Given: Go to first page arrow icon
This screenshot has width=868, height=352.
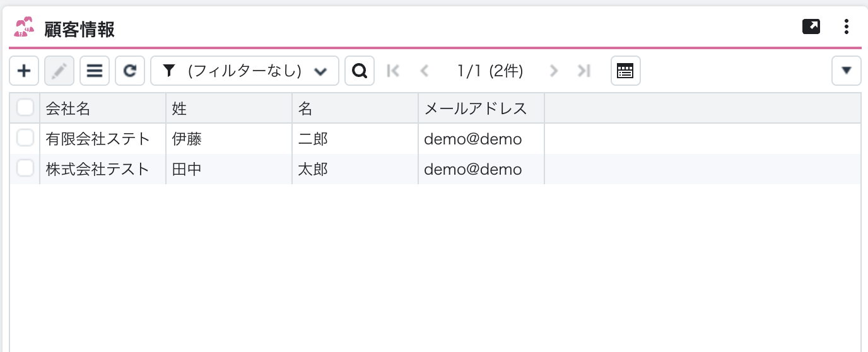Looking at the screenshot, I should click(x=393, y=71).
